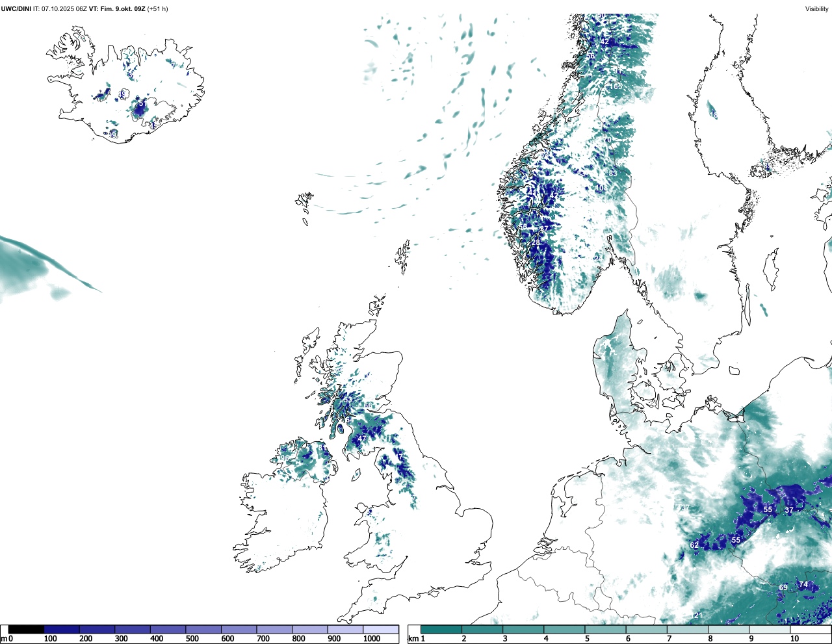
Task: Select the 5–6 km legend swatch
Action: click(606, 630)
